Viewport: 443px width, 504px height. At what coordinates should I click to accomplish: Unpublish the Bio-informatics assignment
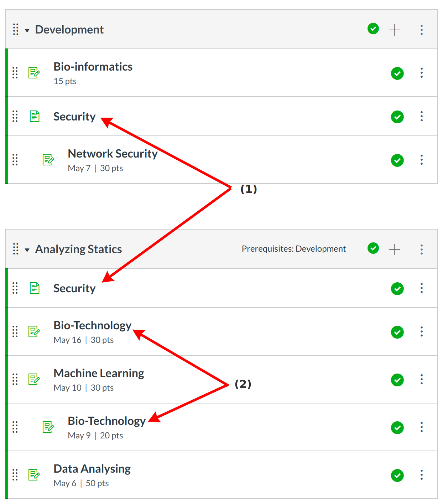397,73
